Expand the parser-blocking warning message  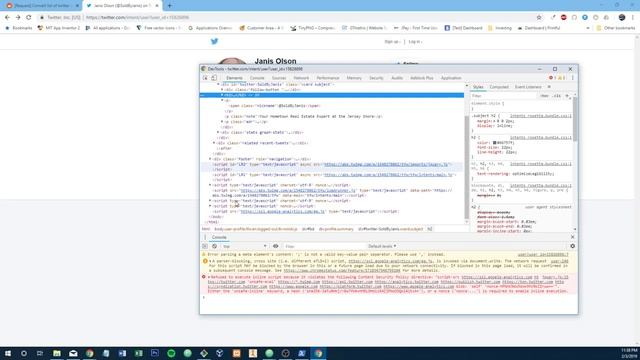(210, 261)
